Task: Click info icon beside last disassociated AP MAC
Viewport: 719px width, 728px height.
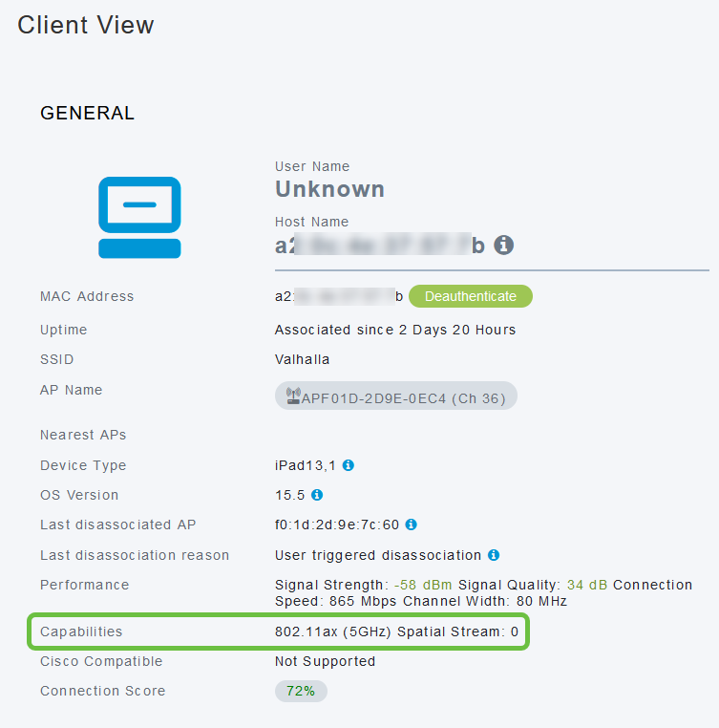Action: [412, 525]
